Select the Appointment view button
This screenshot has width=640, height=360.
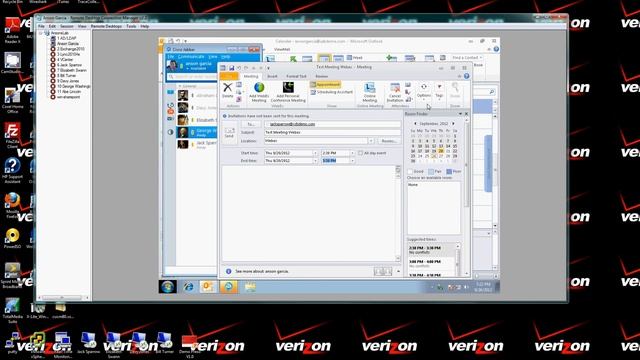coord(325,84)
